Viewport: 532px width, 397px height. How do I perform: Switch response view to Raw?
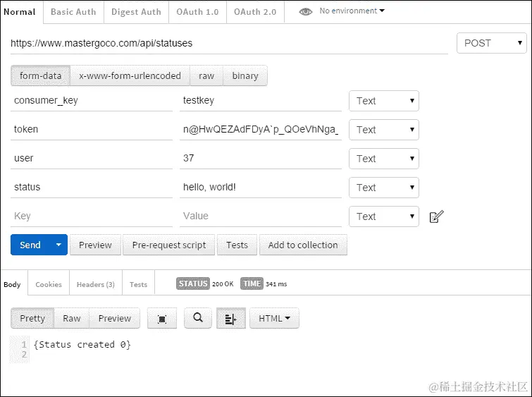click(72, 318)
